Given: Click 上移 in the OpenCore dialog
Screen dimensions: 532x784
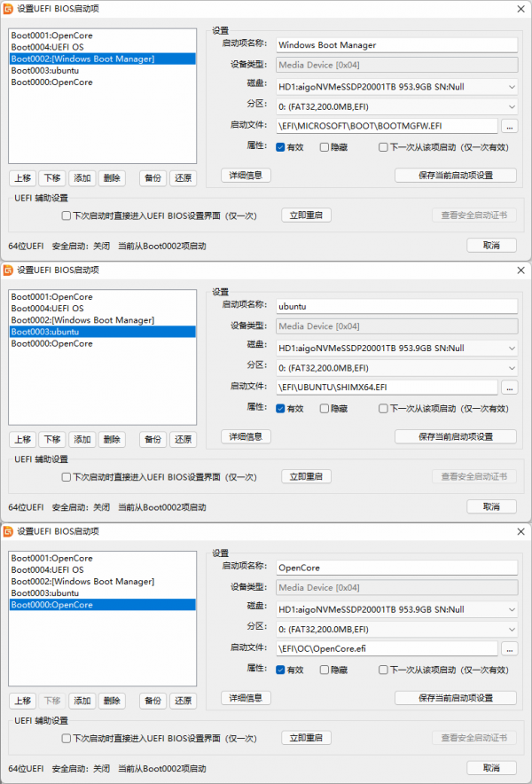Looking at the screenshot, I should pyautogui.click(x=22, y=701).
